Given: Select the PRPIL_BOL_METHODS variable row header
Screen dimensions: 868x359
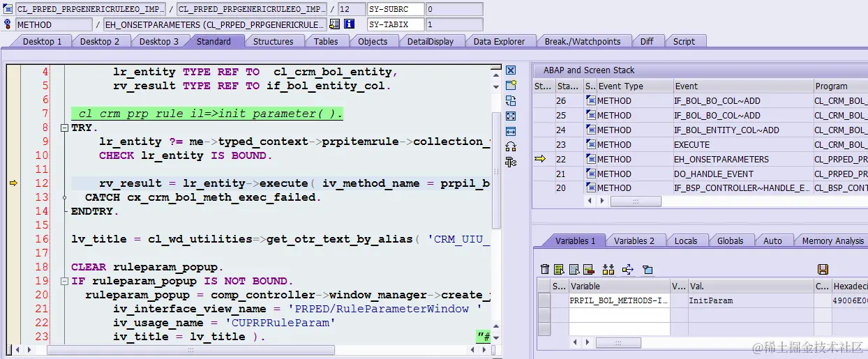Looking at the screenshot, I should 544,300.
